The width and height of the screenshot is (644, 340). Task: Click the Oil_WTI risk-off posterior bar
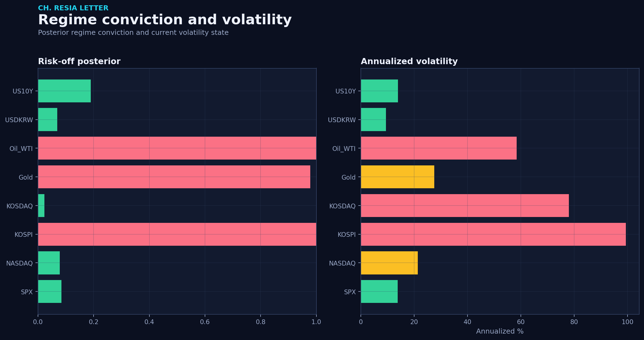177,148
